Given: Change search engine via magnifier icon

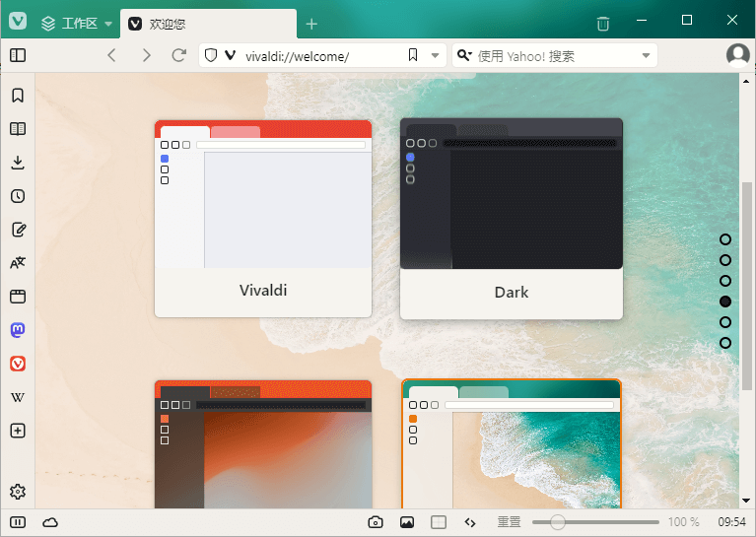Looking at the screenshot, I should point(464,55).
